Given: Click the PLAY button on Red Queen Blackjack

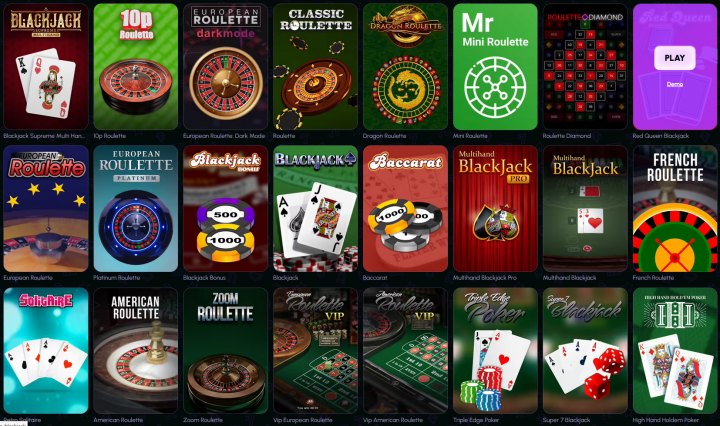Looking at the screenshot, I should (675, 58).
